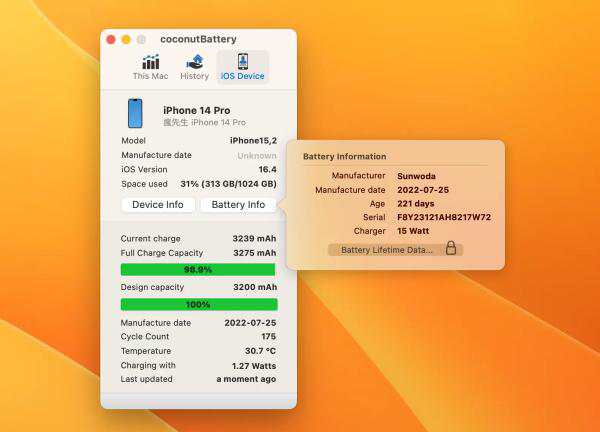
Task: Click manufacturer name Sunwoda
Action: (416, 176)
